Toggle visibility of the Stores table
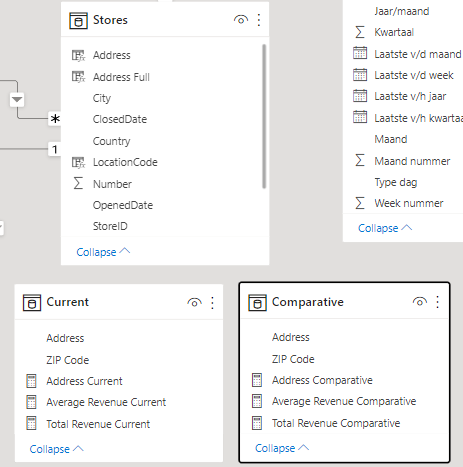The height and width of the screenshot is (467, 463). 241,20
